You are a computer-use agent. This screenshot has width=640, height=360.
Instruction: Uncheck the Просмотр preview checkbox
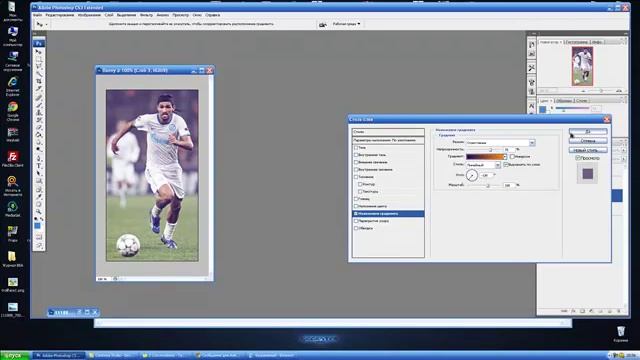(x=578, y=158)
